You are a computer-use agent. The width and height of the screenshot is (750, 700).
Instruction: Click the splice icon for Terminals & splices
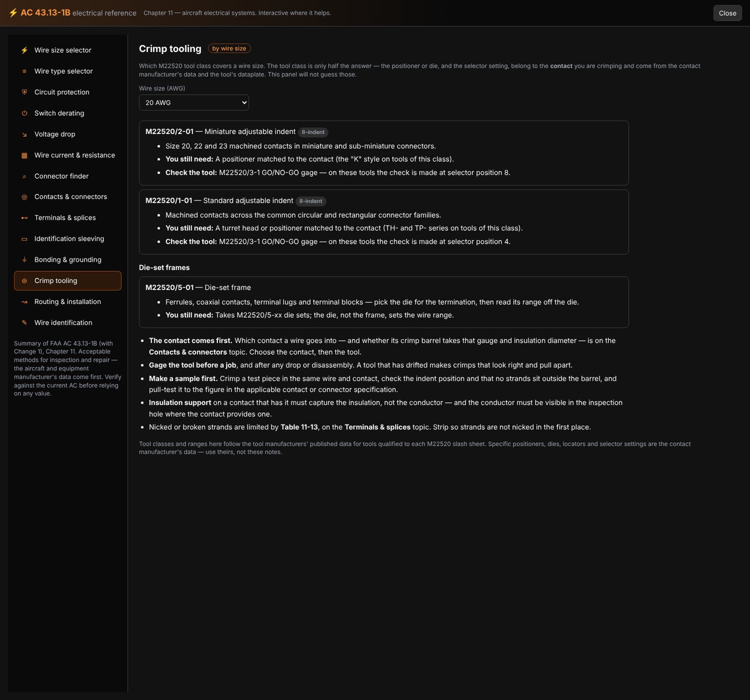coord(24,218)
